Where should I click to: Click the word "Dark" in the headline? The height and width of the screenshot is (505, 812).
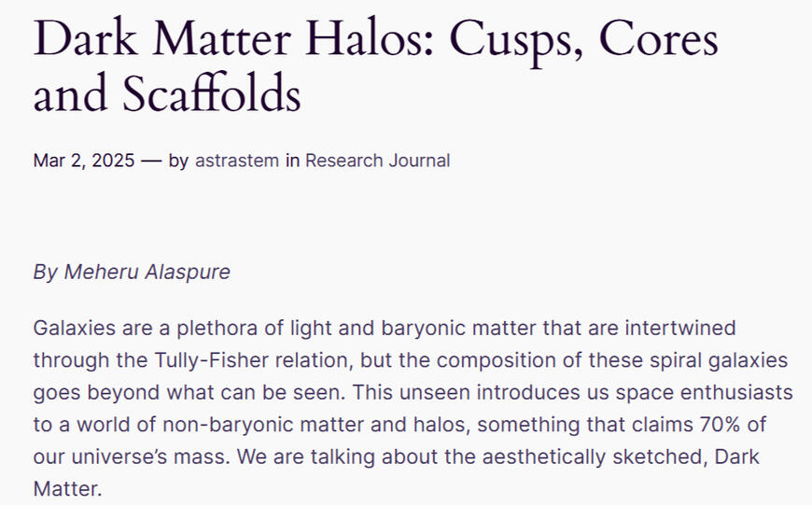(84, 39)
